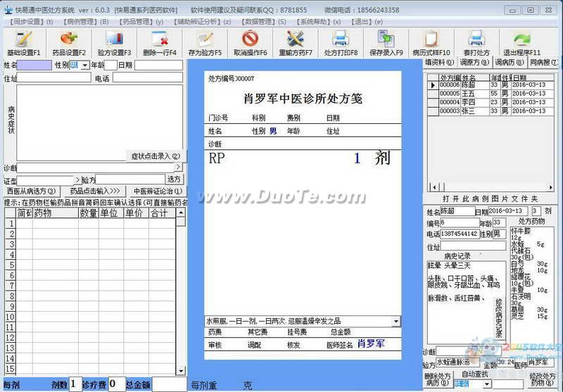Image resolution: width=563 pixels, height=392 pixels.
Task: Print prescription with 处方打印F8 icon
Action: point(341,42)
